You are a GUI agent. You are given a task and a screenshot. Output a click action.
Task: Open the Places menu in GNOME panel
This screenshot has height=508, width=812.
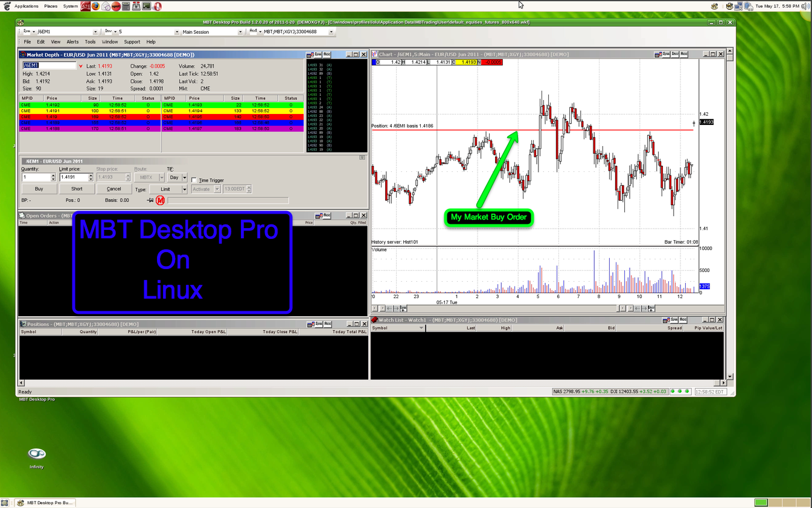[x=51, y=6]
